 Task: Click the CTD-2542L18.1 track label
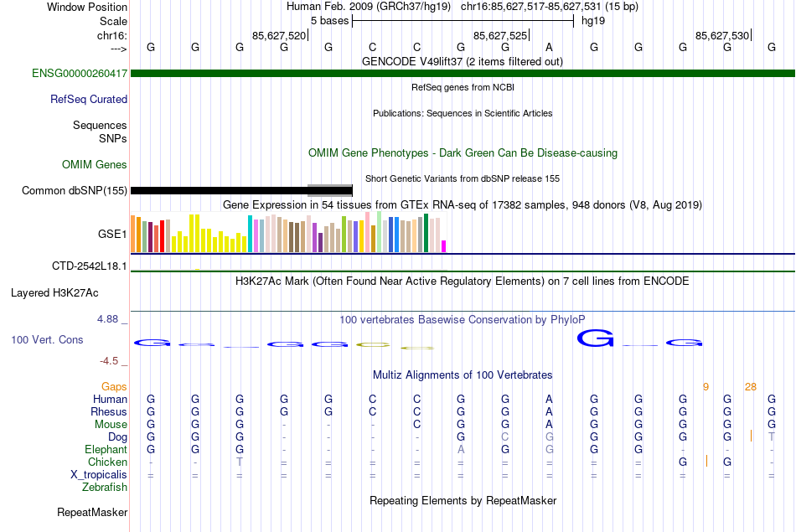90,266
